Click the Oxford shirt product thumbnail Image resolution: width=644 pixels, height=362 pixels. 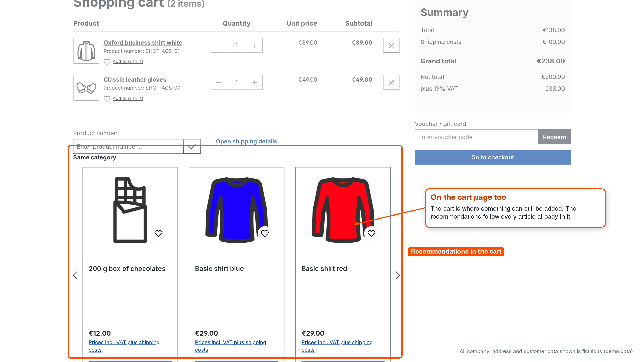point(86,51)
